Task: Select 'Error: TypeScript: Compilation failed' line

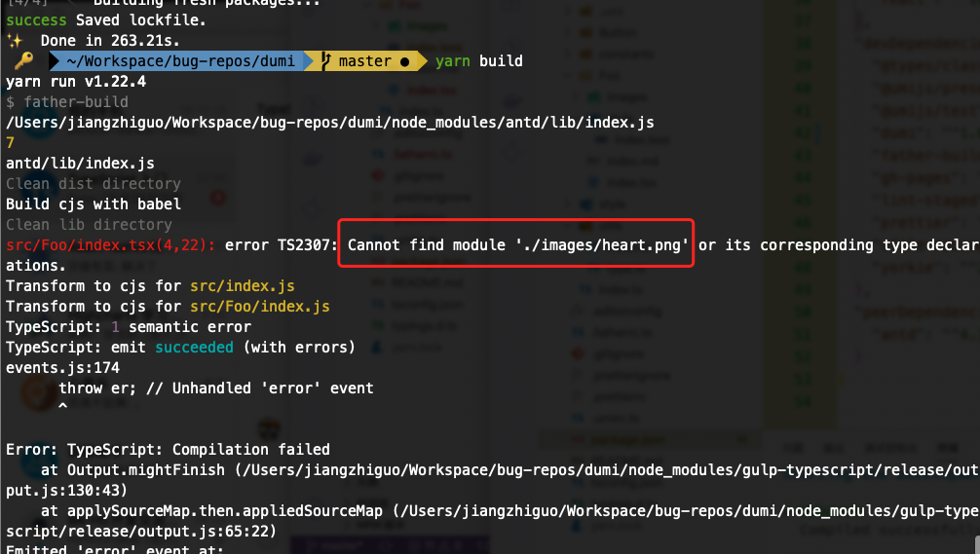Action: 169,450
